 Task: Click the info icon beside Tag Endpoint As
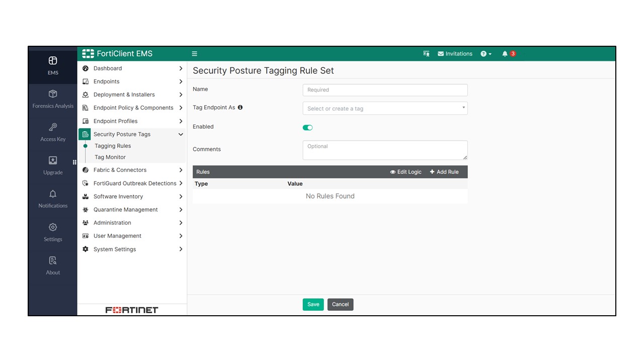(x=240, y=108)
